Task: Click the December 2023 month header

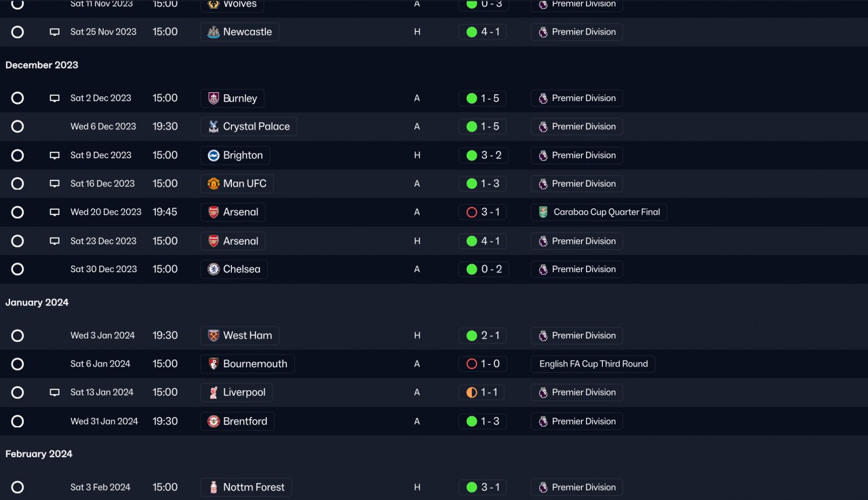Action: pyautogui.click(x=42, y=65)
